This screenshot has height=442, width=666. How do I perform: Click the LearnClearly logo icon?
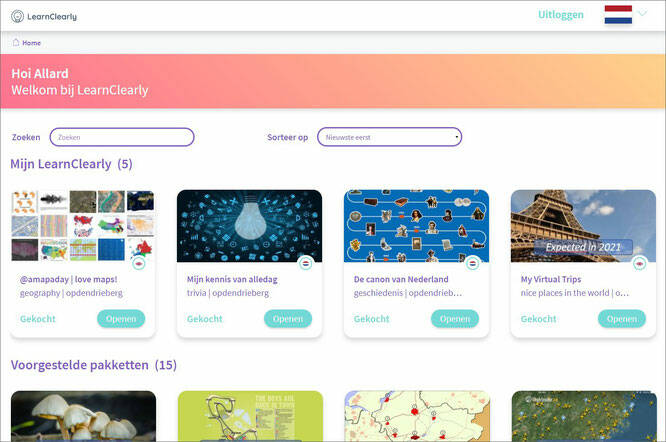[17, 16]
